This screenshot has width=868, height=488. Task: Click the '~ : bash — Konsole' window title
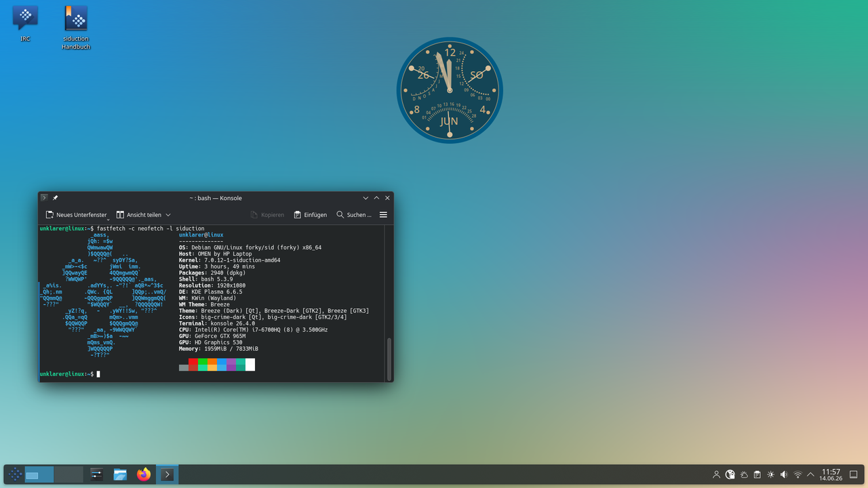point(216,198)
